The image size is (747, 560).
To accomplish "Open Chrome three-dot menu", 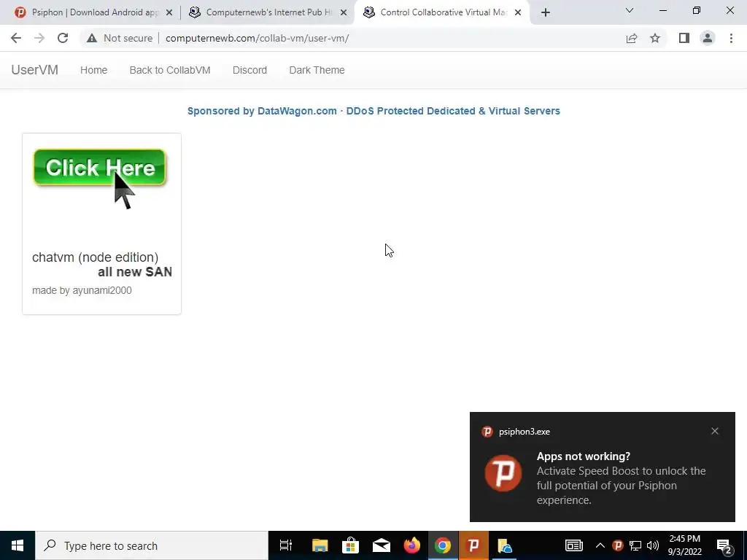I will (x=731, y=38).
